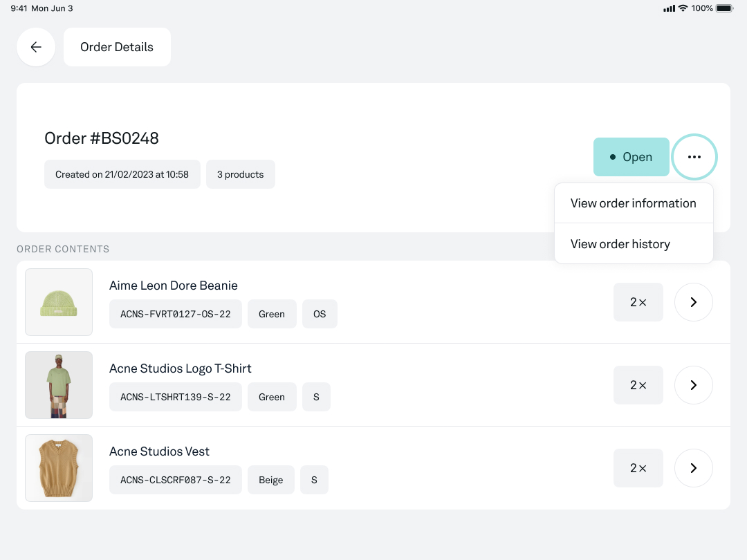The height and width of the screenshot is (560, 747).
Task: Go back using the arrow button
Action: click(36, 47)
